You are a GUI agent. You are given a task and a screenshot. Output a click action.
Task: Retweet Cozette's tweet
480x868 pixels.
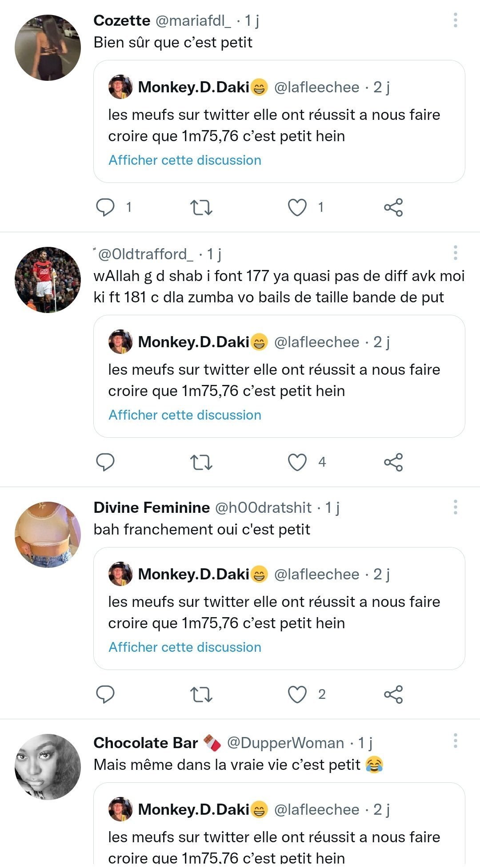point(201,207)
